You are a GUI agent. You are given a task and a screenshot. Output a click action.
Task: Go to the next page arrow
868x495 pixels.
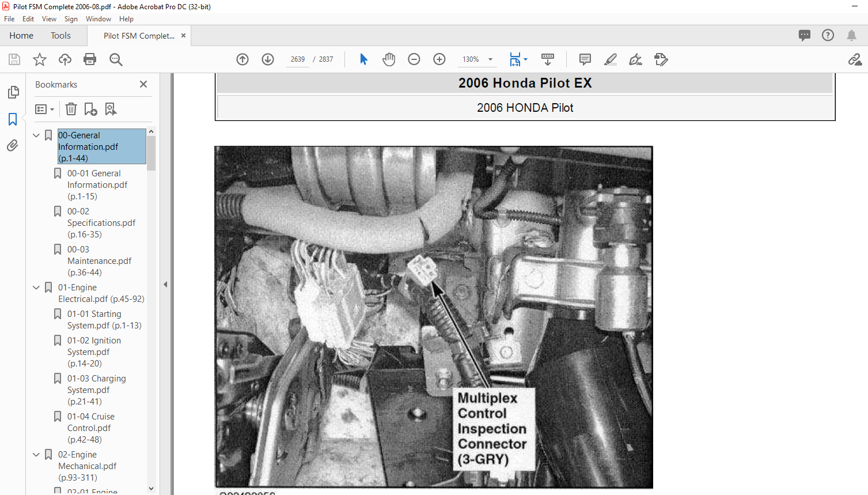[x=268, y=59]
